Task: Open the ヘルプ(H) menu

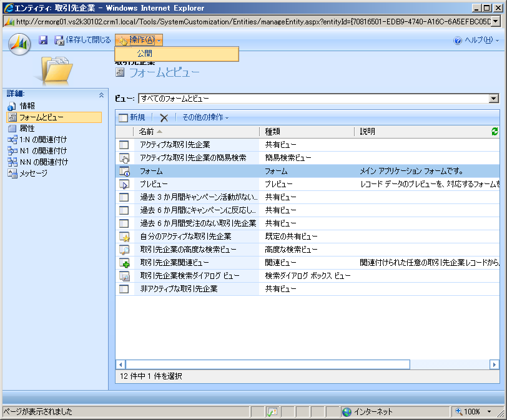Action: (x=481, y=40)
